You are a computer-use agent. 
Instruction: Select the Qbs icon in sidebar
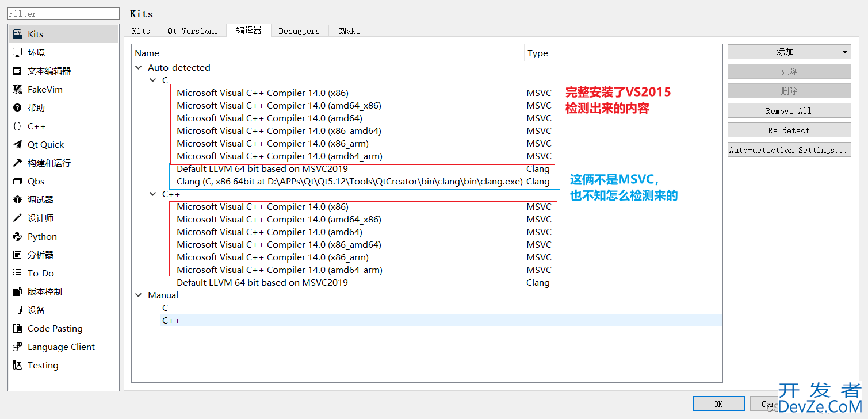[17, 182]
